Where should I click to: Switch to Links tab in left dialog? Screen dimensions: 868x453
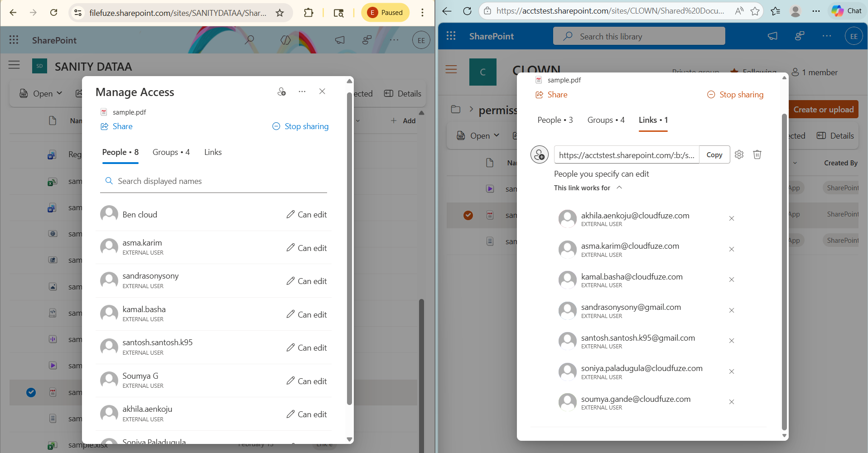point(213,152)
